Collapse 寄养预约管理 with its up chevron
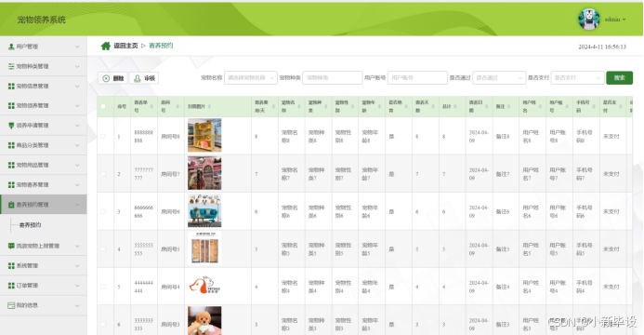644x335 pixels. 77,205
